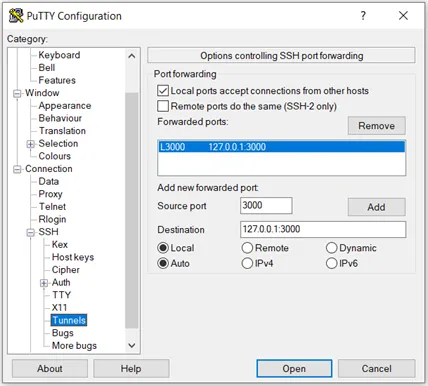This screenshot has width=428, height=386.
Task: Select the Remote radio button
Action: tap(247, 248)
